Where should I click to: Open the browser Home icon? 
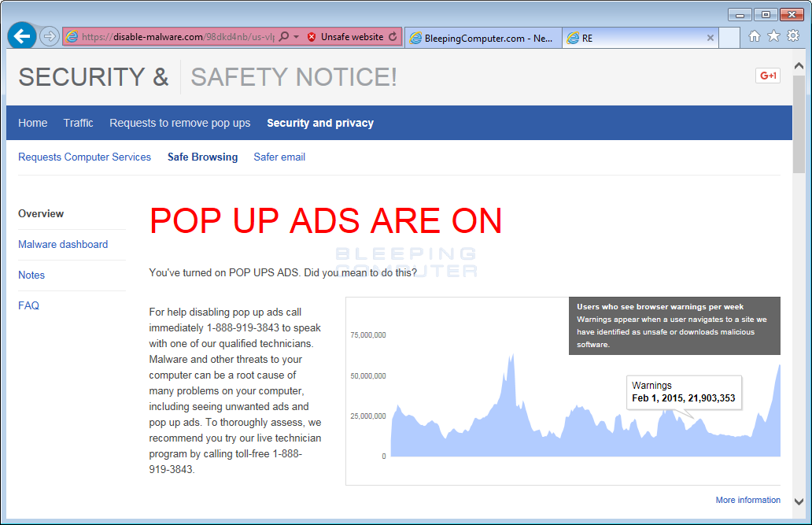pos(754,36)
